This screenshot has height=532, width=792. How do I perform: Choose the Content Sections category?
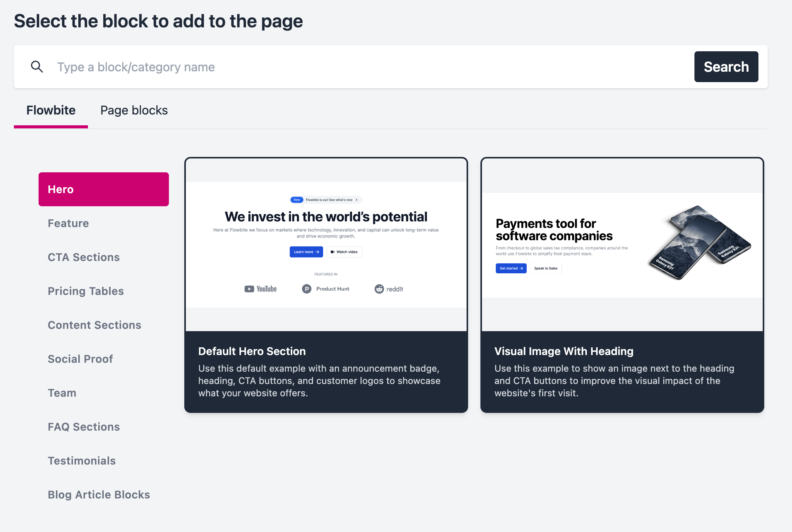coord(104,325)
